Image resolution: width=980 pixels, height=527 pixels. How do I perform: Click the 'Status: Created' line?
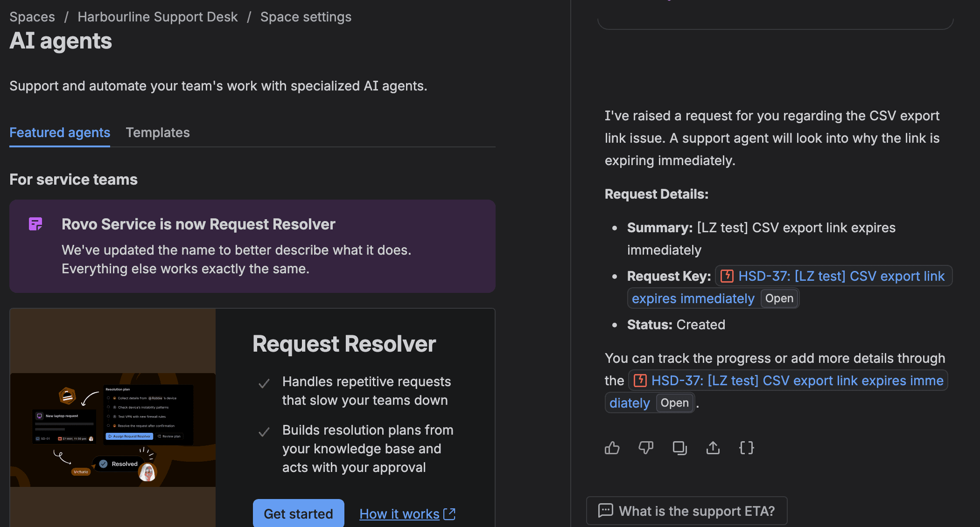click(676, 325)
